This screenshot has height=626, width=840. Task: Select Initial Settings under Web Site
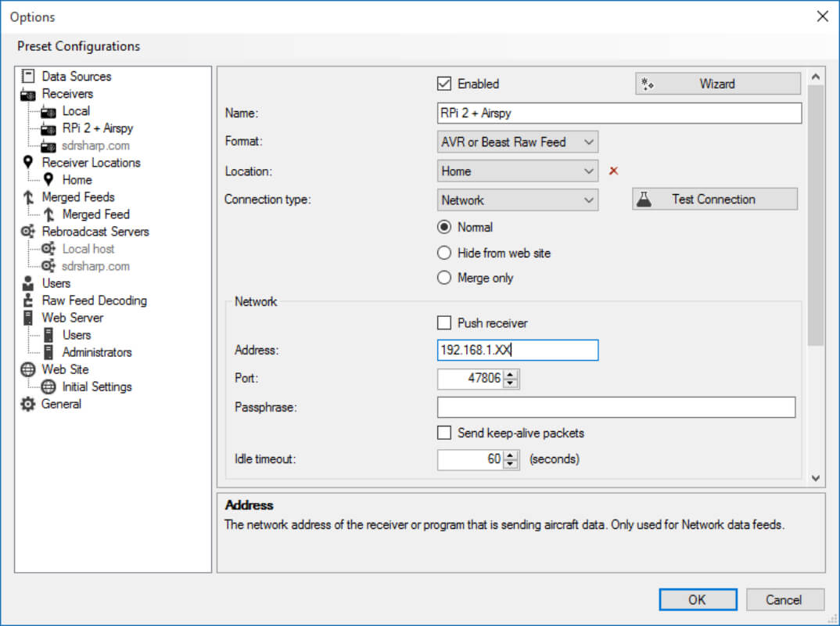point(97,387)
